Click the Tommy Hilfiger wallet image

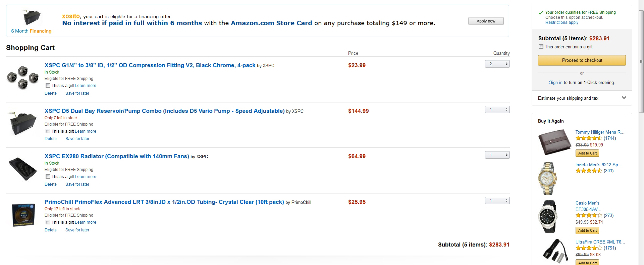(554, 142)
